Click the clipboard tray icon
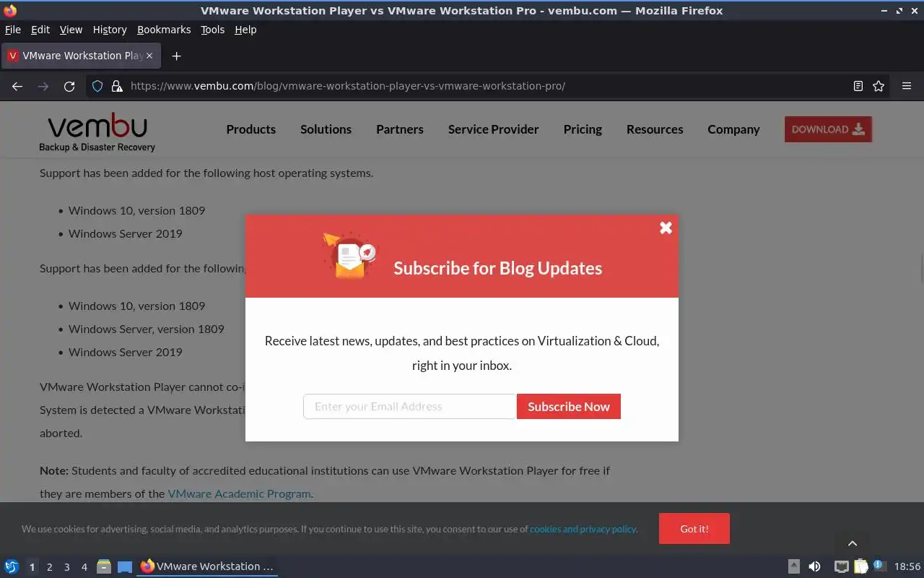Viewport: 924px width, 578px height. 860,566
